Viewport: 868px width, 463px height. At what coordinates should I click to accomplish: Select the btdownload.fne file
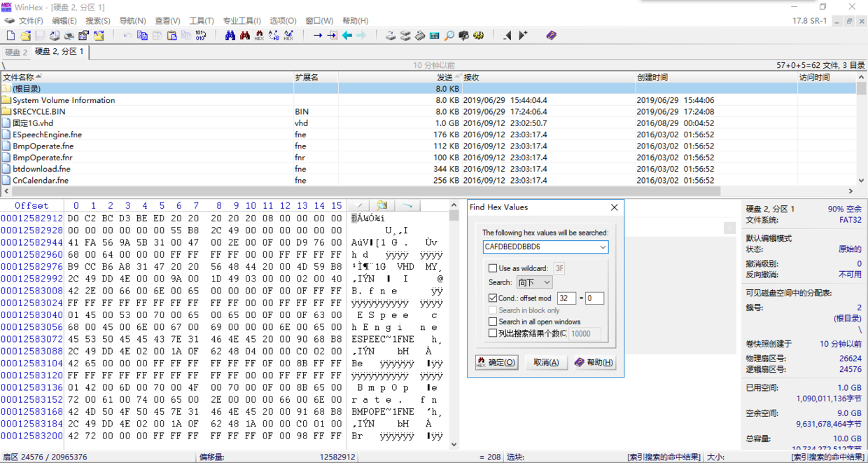pyautogui.click(x=428, y=169)
